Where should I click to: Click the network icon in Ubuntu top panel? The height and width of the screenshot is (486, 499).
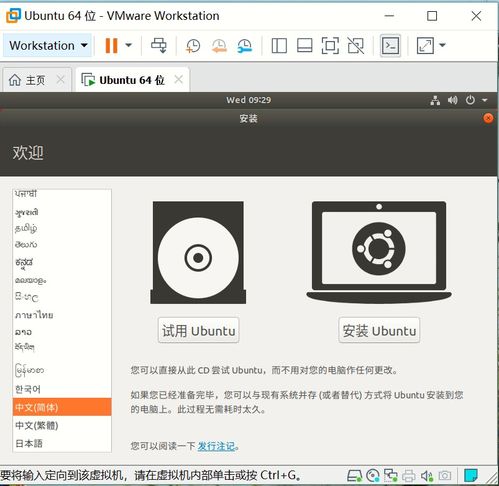point(435,100)
